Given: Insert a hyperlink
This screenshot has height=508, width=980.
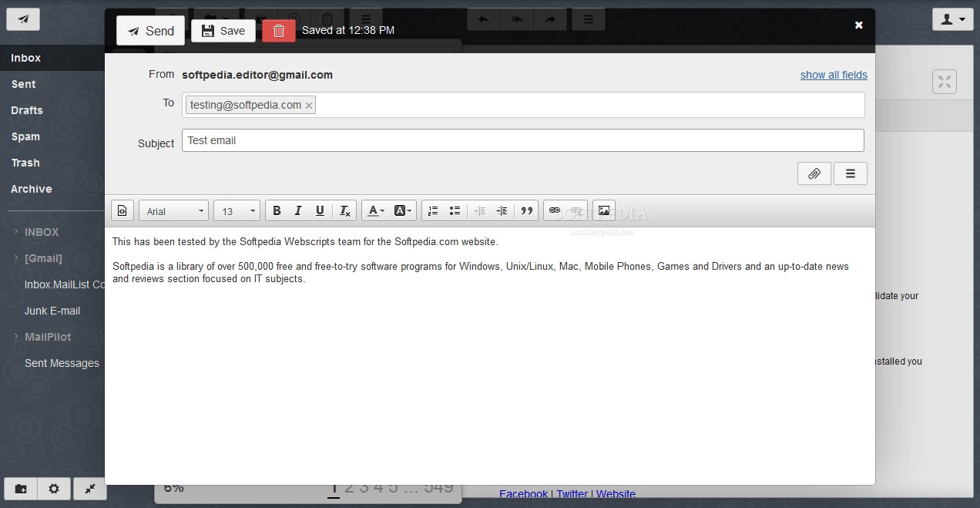Looking at the screenshot, I should pyautogui.click(x=554, y=211).
